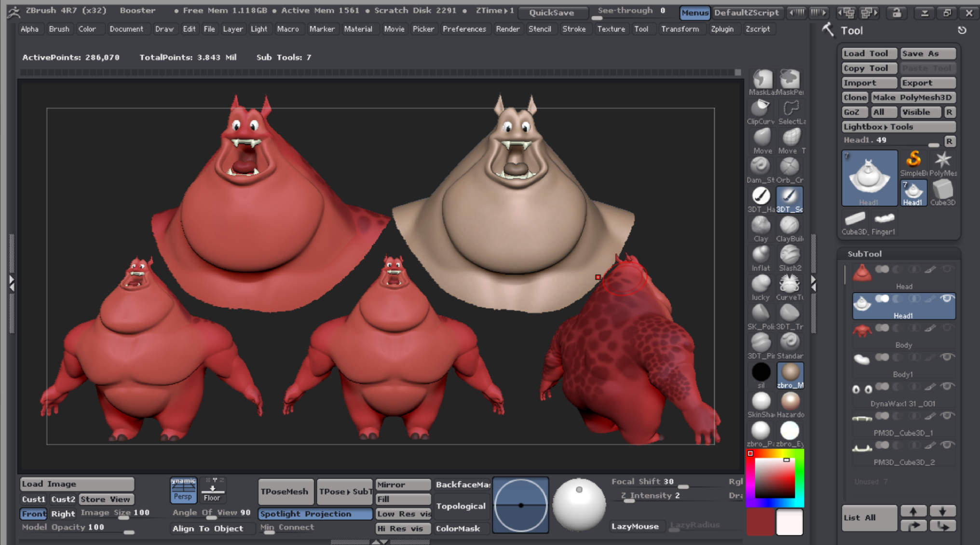The width and height of the screenshot is (980, 545).
Task: Click the Load Tool button
Action: point(869,54)
